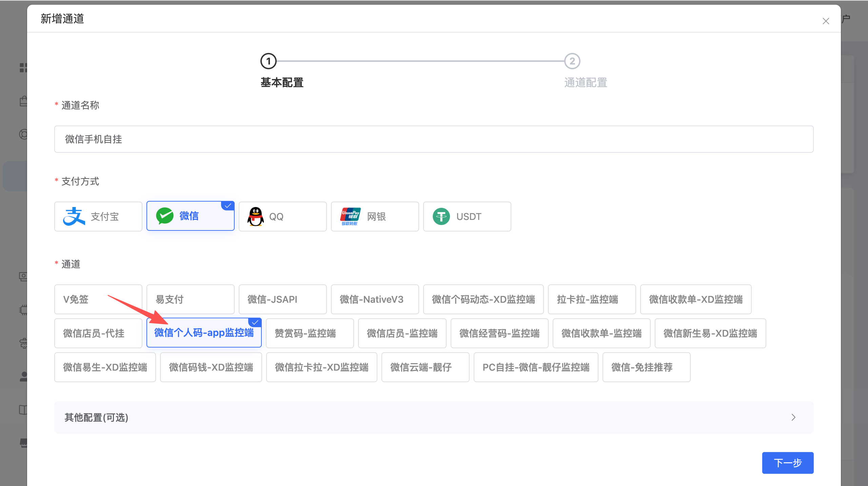868x486 pixels.
Task: Select 微信个人码-app监控端 channel
Action: [x=204, y=333]
